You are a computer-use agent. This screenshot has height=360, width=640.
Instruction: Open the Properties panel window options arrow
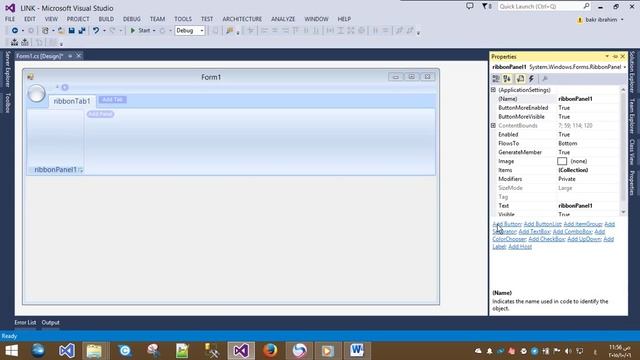[607, 56]
